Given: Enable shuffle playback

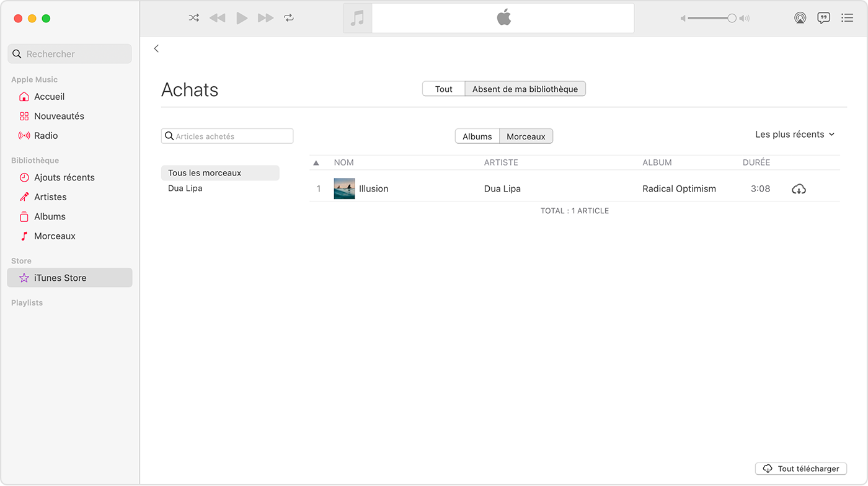Looking at the screenshot, I should click(193, 18).
